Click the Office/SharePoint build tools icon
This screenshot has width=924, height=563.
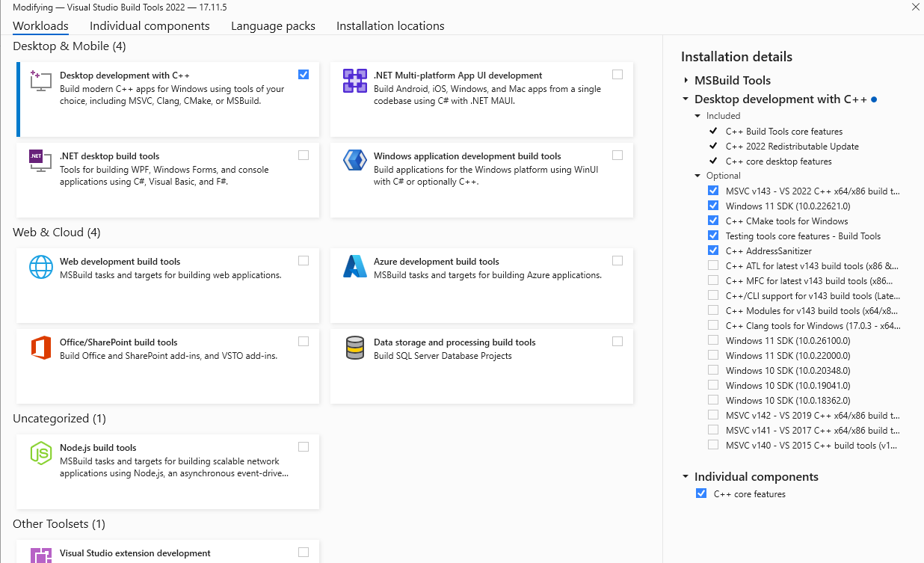point(40,348)
